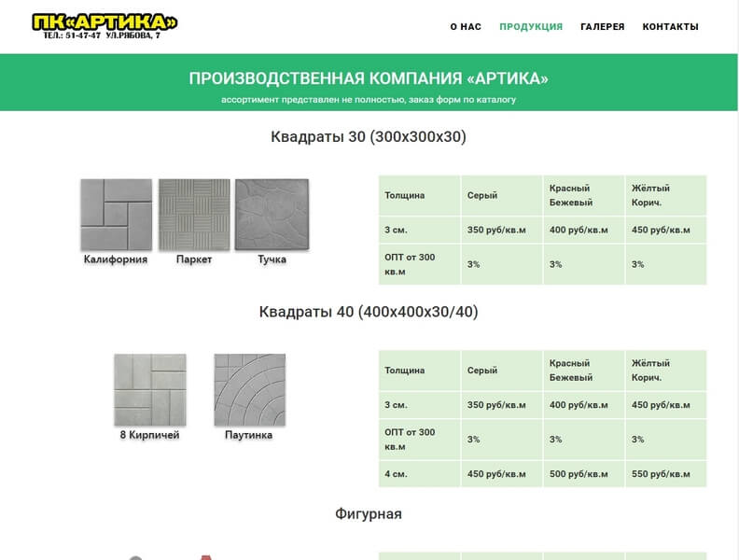This screenshot has width=739, height=560.
Task: Click the Калифорния caption text
Action: click(x=116, y=259)
